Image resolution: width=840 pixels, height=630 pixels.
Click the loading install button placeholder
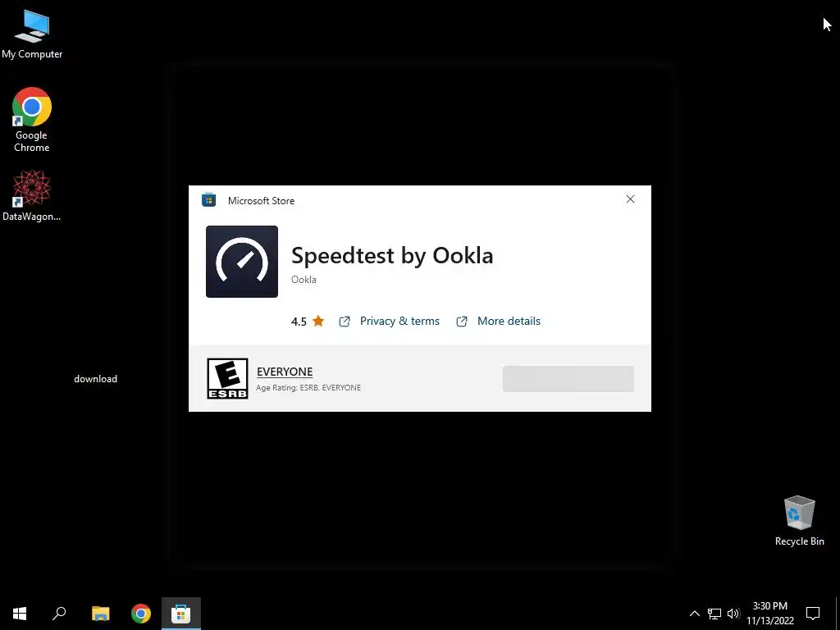(568, 379)
